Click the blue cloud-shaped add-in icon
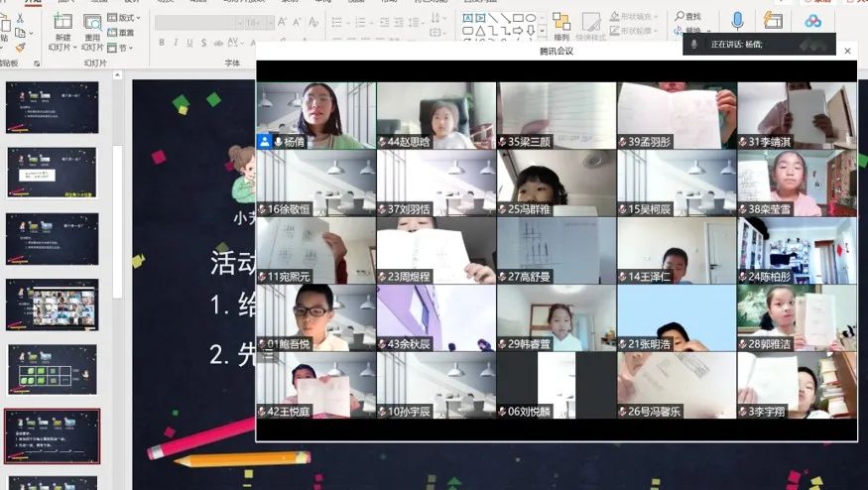This screenshot has height=490, width=868. (x=813, y=22)
